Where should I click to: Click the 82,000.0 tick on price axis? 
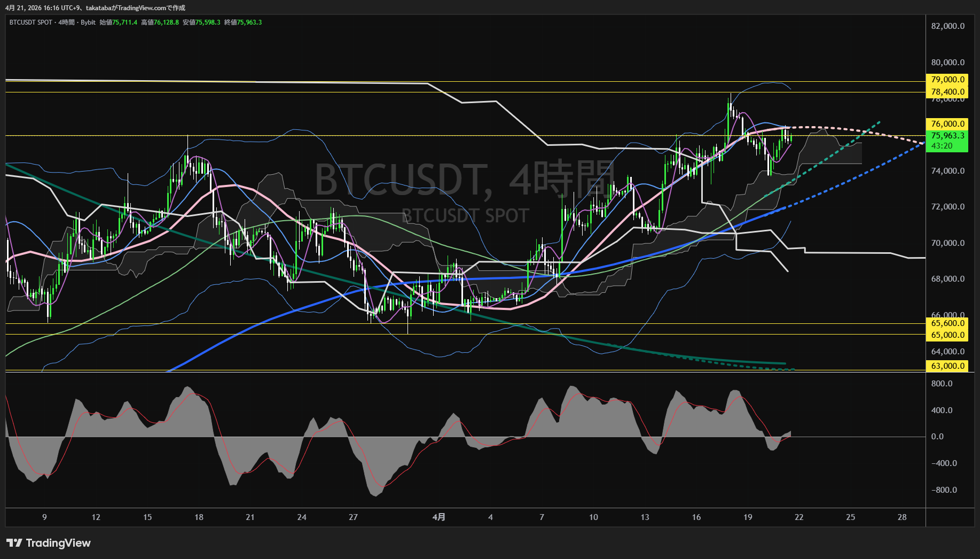pyautogui.click(x=947, y=26)
